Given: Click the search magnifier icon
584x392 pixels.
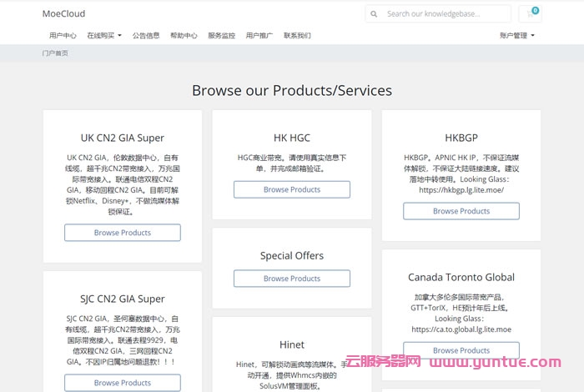Looking at the screenshot, I should click(x=374, y=14).
